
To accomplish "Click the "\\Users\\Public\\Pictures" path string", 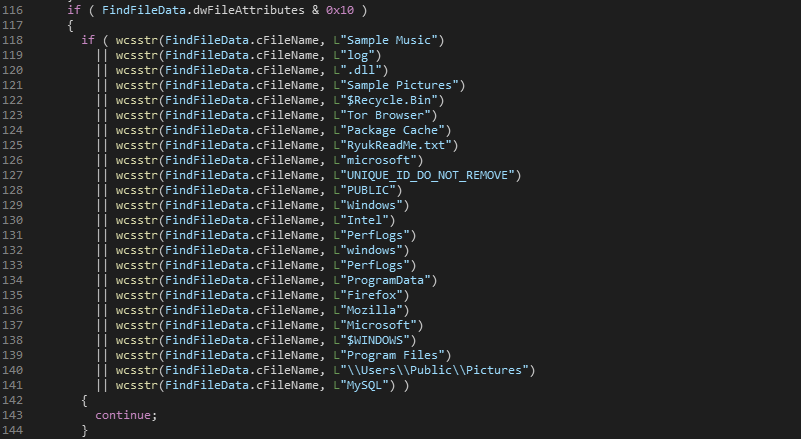I will tap(438, 370).
